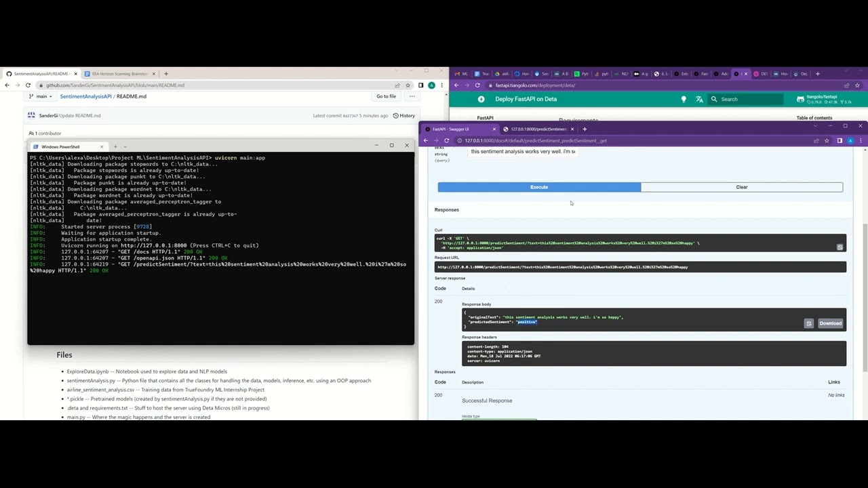Click the Clear button in Swagger UI
Image resolution: width=868 pixels, height=488 pixels.
742,187
